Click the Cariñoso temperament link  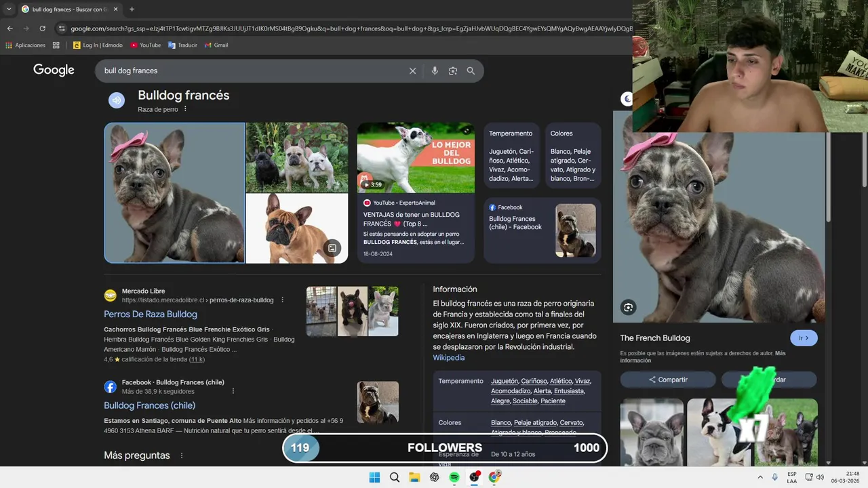click(534, 381)
